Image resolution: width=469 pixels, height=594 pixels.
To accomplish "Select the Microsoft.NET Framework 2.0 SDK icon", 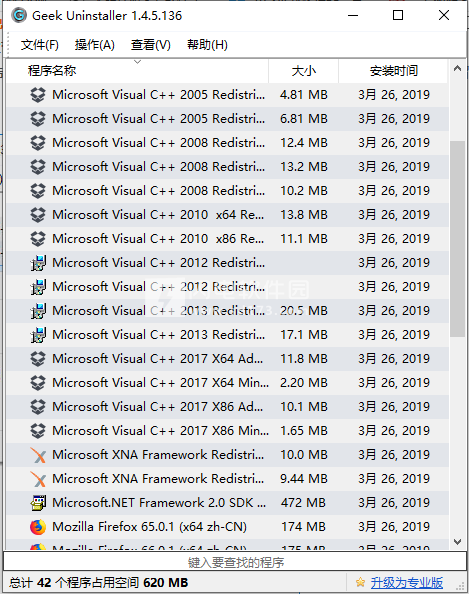I will [x=38, y=503].
